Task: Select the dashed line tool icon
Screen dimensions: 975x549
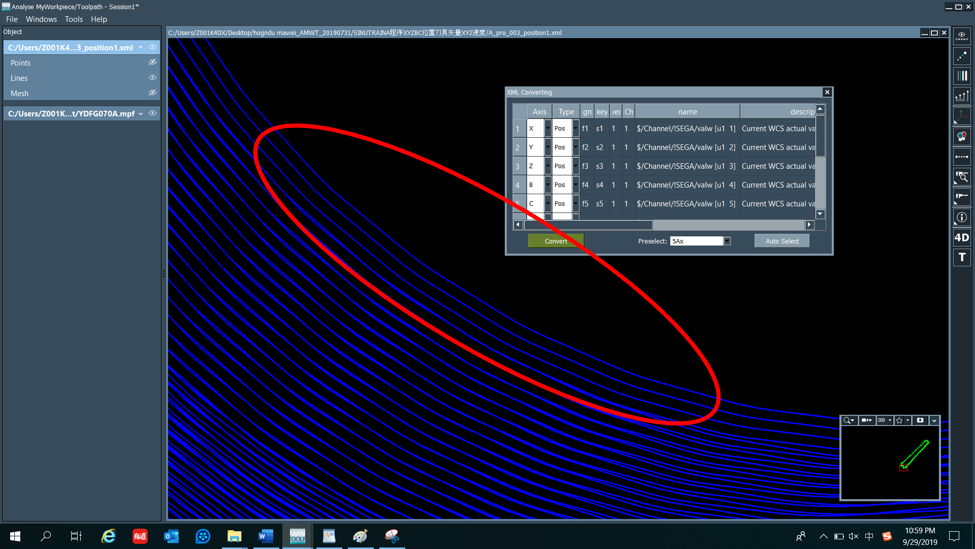Action: pyautogui.click(x=962, y=157)
